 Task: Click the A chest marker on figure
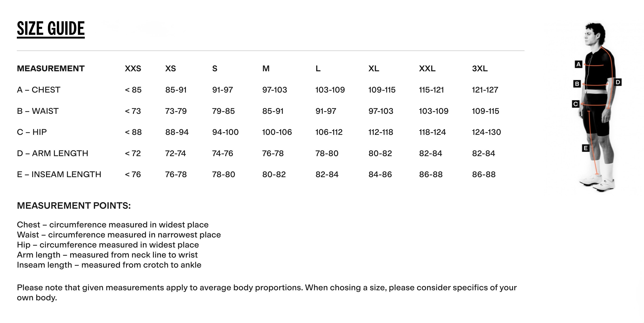tap(578, 64)
